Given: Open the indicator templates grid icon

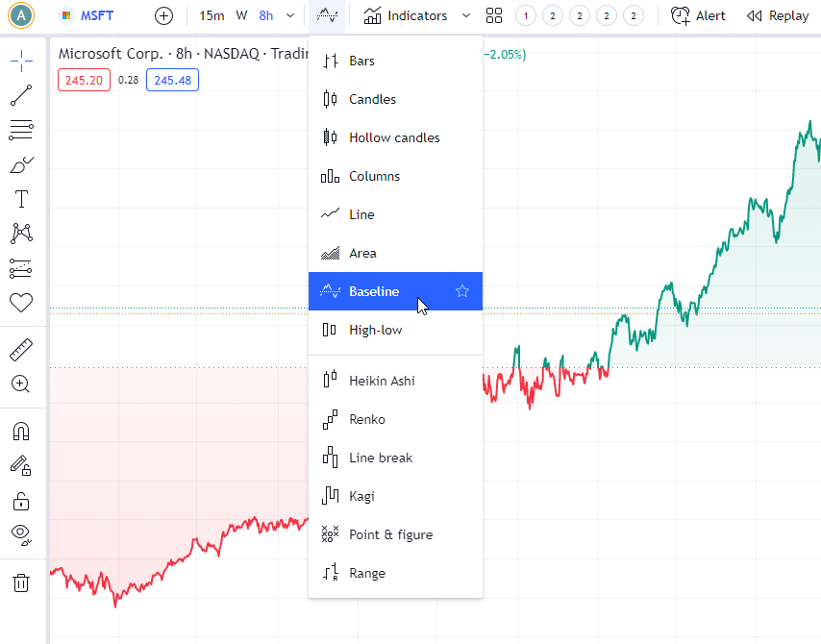Looking at the screenshot, I should coord(494,15).
